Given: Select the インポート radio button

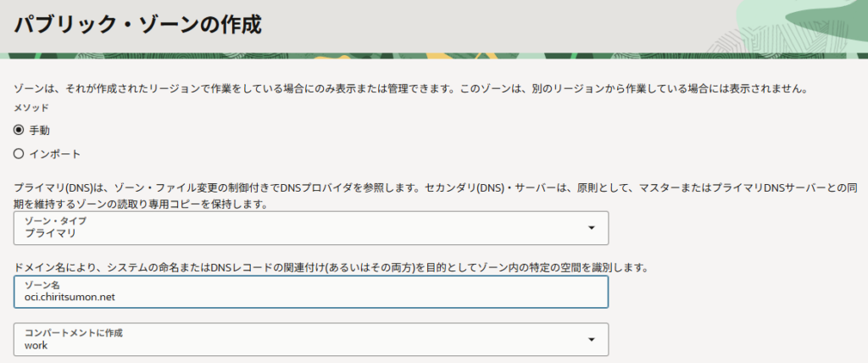Looking at the screenshot, I should [x=19, y=154].
